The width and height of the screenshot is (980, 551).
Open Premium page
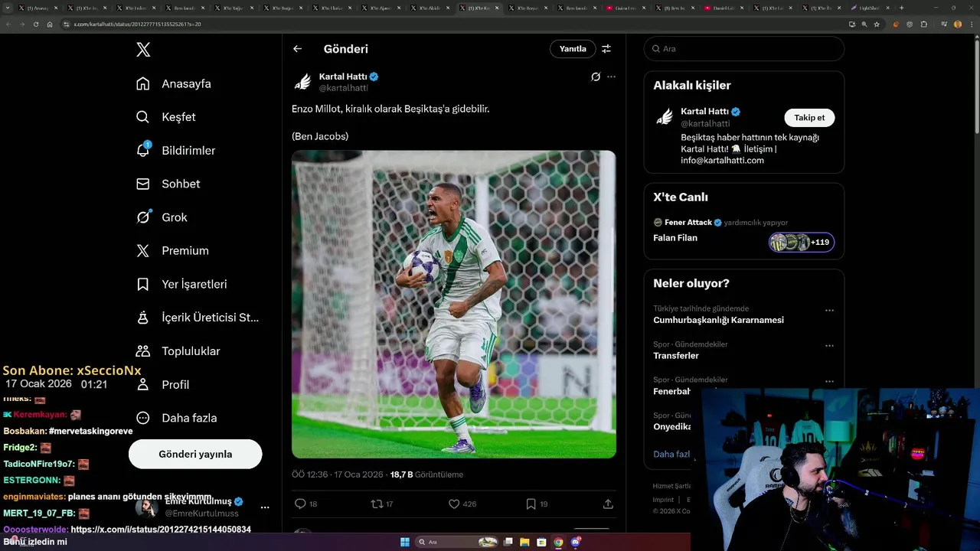(172, 250)
